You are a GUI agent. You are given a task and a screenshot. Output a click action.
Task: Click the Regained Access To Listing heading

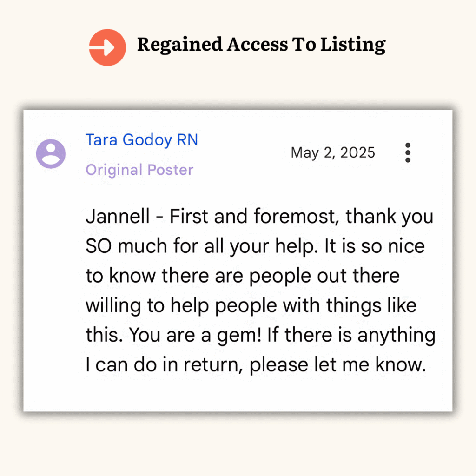click(261, 45)
